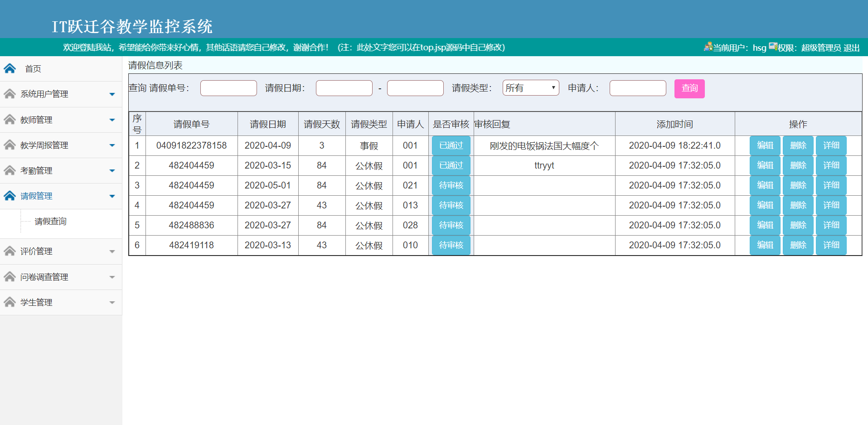Click 编辑 for leave order 04091822378158

765,145
